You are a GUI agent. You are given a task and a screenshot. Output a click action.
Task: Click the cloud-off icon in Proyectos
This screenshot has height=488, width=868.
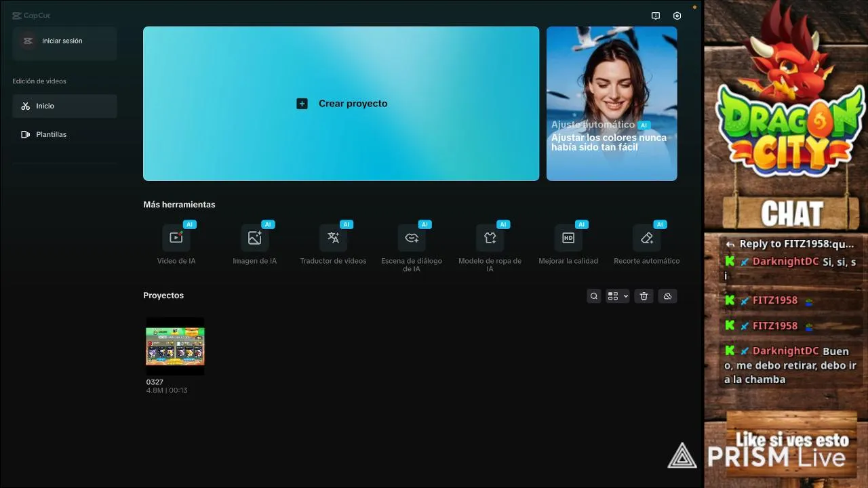(667, 296)
